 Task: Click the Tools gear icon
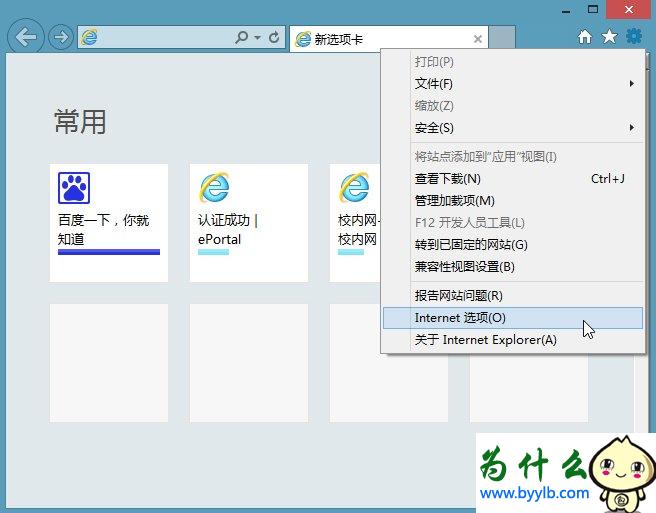click(x=634, y=36)
